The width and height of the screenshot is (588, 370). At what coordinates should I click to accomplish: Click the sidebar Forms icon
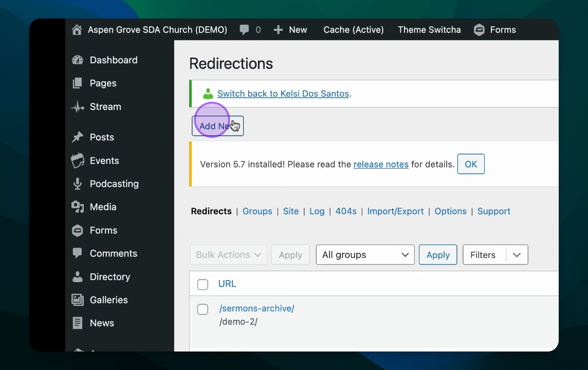77,230
